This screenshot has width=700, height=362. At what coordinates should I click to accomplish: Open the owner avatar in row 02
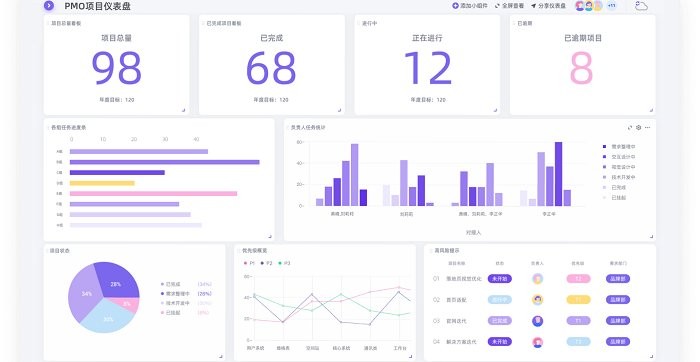538,300
